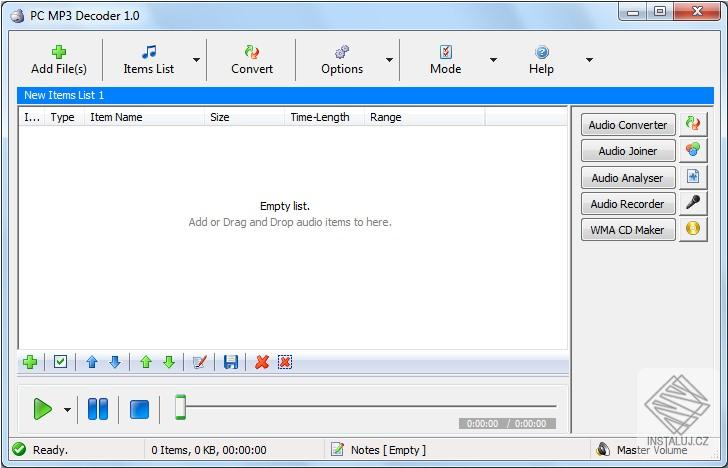
Task: Click the Master Volume speaker icon
Action: (x=603, y=449)
